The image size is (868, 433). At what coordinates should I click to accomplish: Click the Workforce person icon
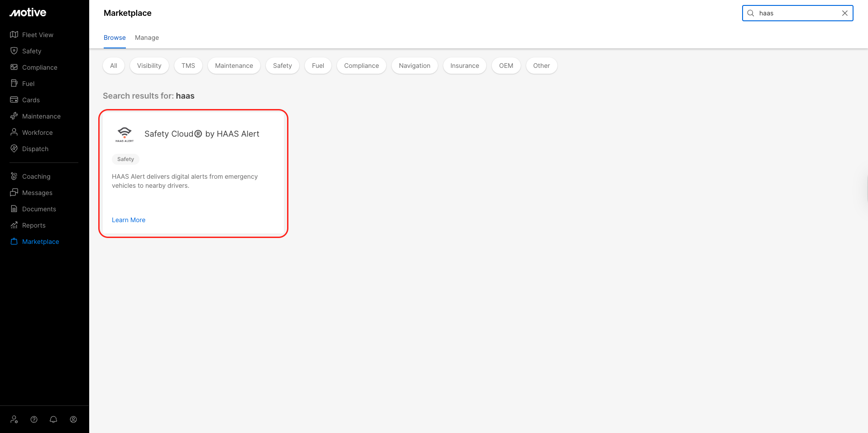click(14, 132)
